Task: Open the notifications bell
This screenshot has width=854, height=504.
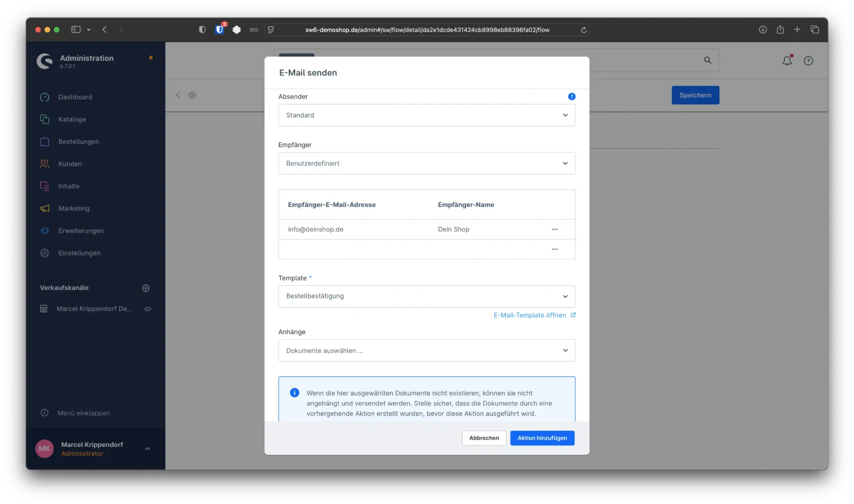Action: tap(787, 61)
